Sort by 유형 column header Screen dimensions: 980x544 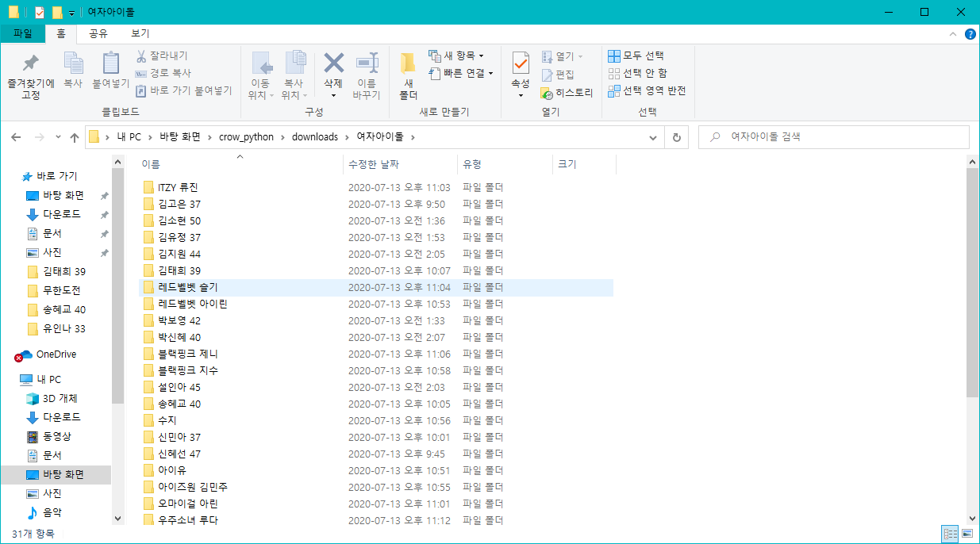coord(505,164)
